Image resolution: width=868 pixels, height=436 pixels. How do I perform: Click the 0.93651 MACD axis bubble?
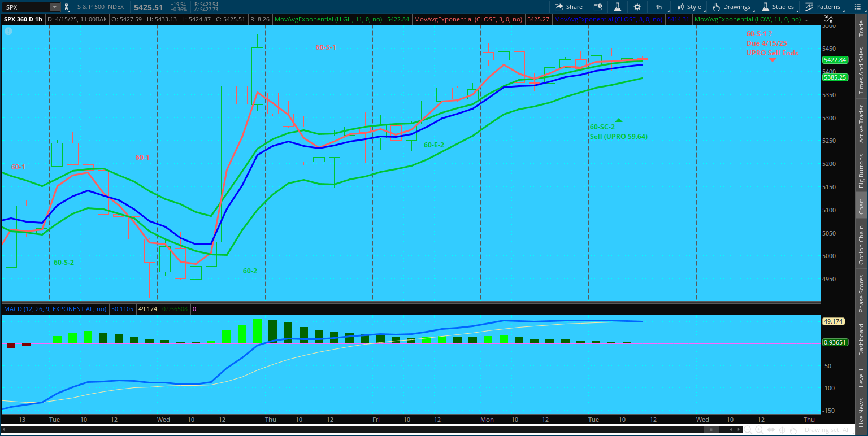pyautogui.click(x=835, y=342)
